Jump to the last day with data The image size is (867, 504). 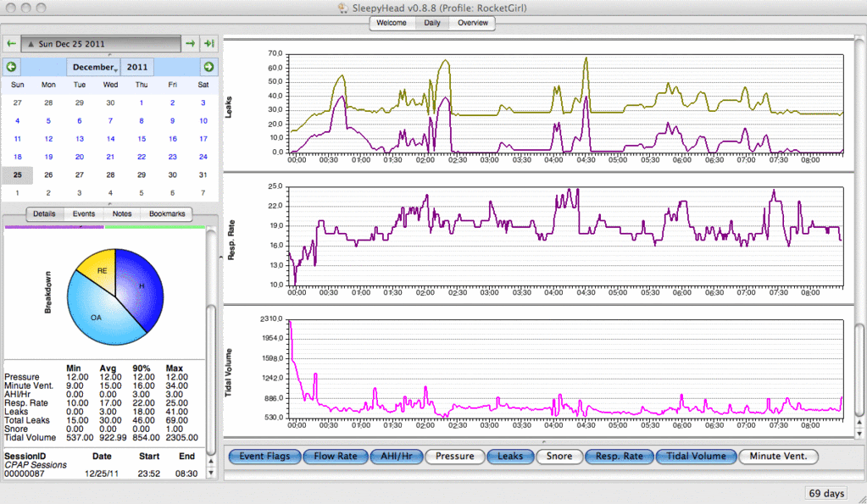click(x=209, y=44)
